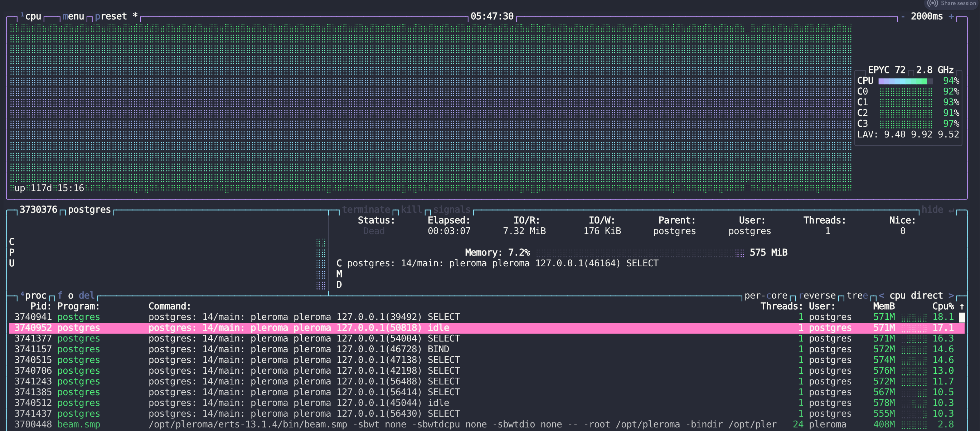Image resolution: width=980 pixels, height=431 pixels.
Task: Click the kill process option
Action: pyautogui.click(x=411, y=210)
